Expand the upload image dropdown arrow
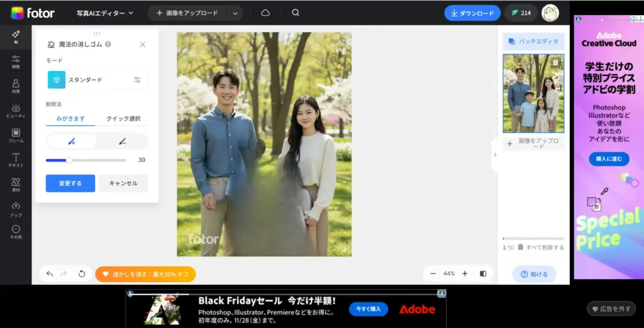Image resolution: width=644 pixels, height=328 pixels. coord(235,13)
